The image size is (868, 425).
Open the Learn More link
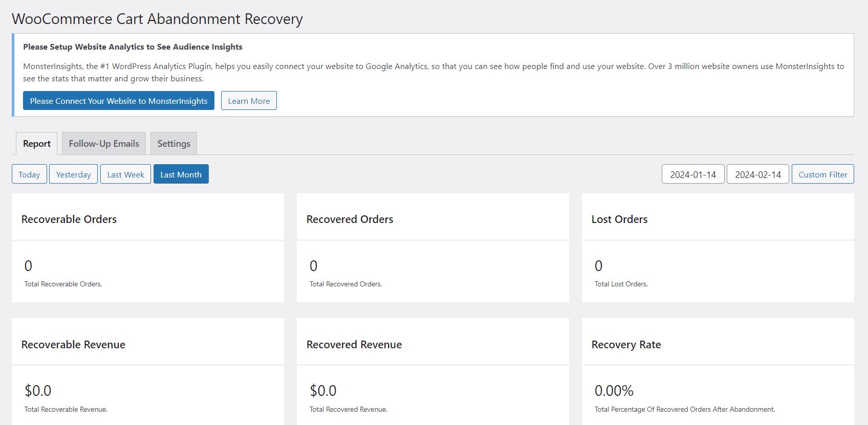(x=249, y=101)
